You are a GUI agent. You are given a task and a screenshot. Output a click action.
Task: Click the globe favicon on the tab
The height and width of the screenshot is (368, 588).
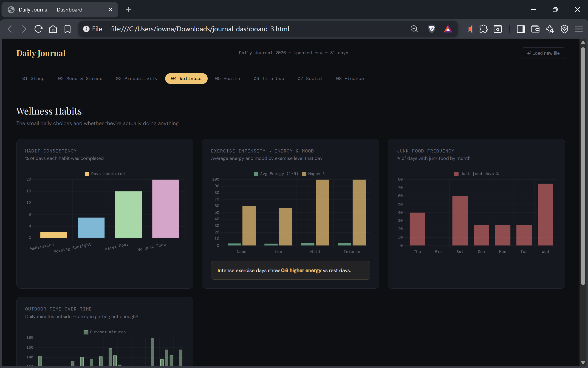(x=11, y=9)
